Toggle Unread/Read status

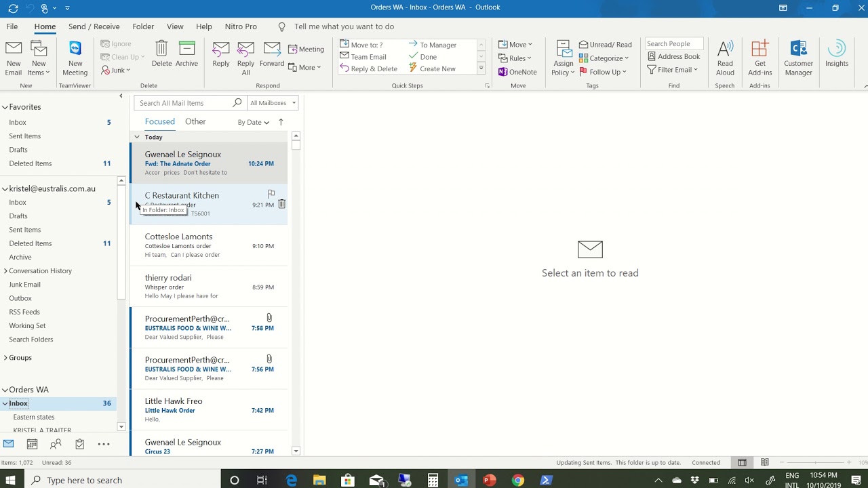[605, 45]
